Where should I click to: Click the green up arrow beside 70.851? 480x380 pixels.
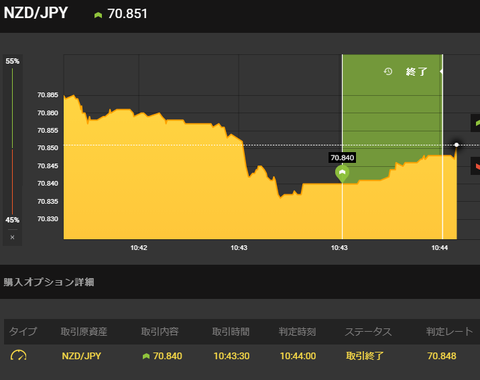click(x=98, y=15)
